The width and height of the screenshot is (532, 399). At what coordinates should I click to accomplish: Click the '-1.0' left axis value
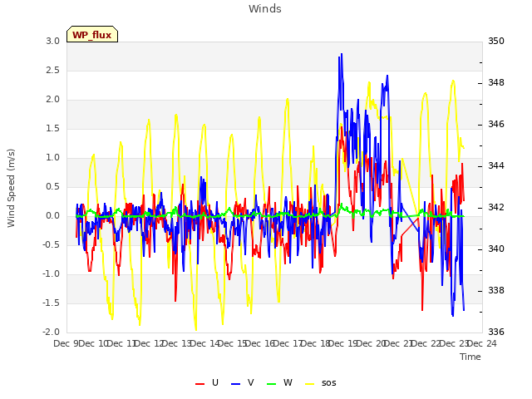52,273
